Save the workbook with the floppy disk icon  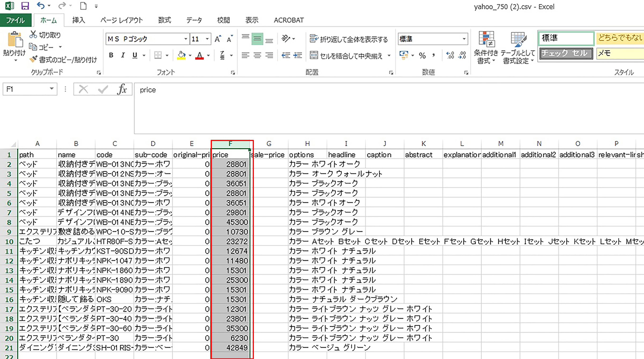[25, 6]
